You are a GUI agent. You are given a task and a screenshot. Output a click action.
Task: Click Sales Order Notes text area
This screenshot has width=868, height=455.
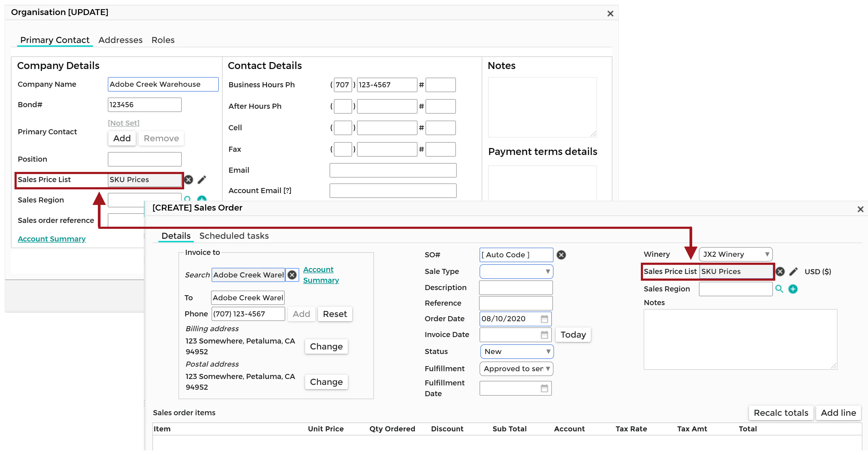tap(740, 340)
